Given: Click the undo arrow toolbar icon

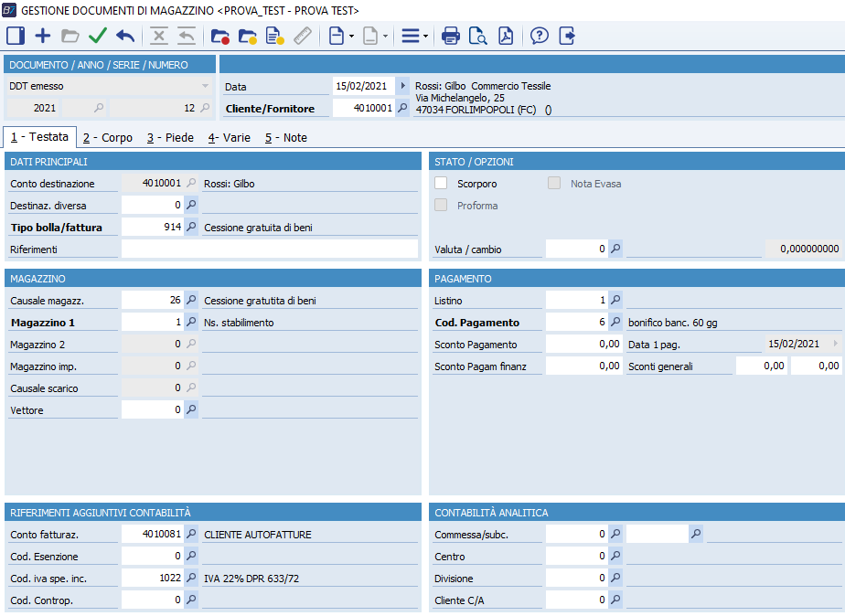Looking at the screenshot, I should [125, 36].
